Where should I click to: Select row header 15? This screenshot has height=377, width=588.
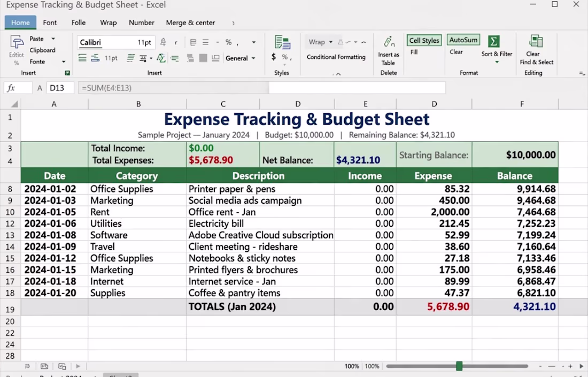[10, 258]
